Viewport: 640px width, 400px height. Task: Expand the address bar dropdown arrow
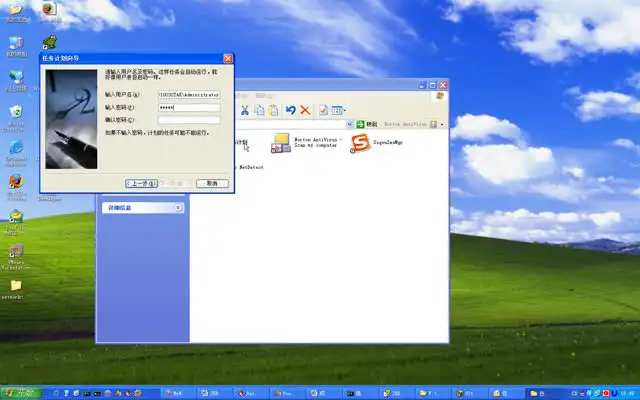(349, 124)
